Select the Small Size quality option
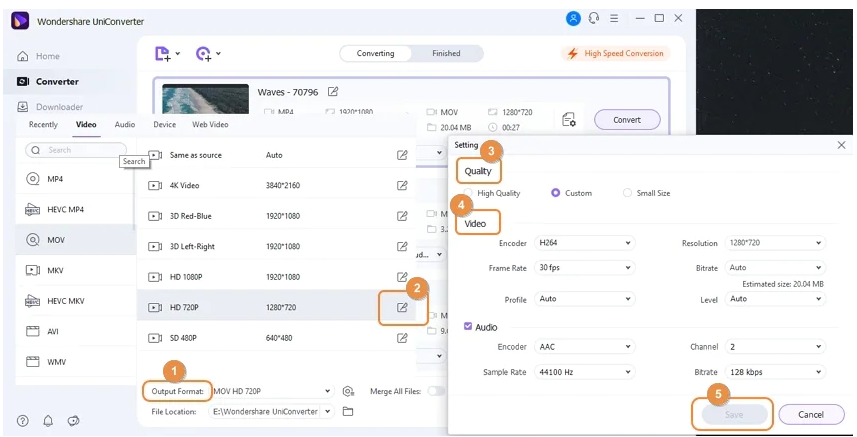The height and width of the screenshot is (437, 857). coord(628,193)
